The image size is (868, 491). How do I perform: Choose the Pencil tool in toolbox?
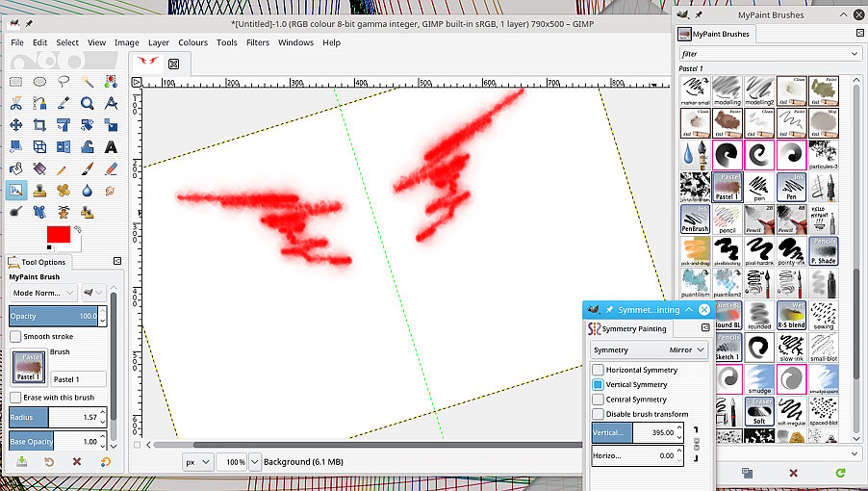[x=64, y=168]
